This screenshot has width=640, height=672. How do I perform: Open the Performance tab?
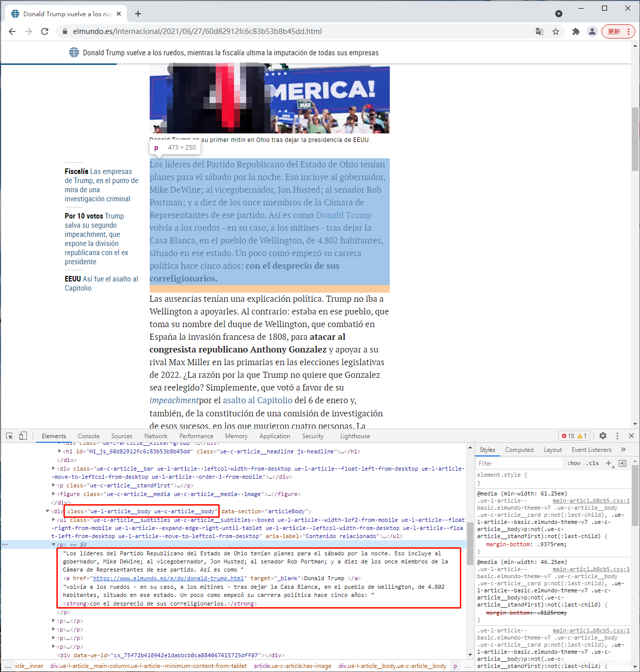[196, 436]
